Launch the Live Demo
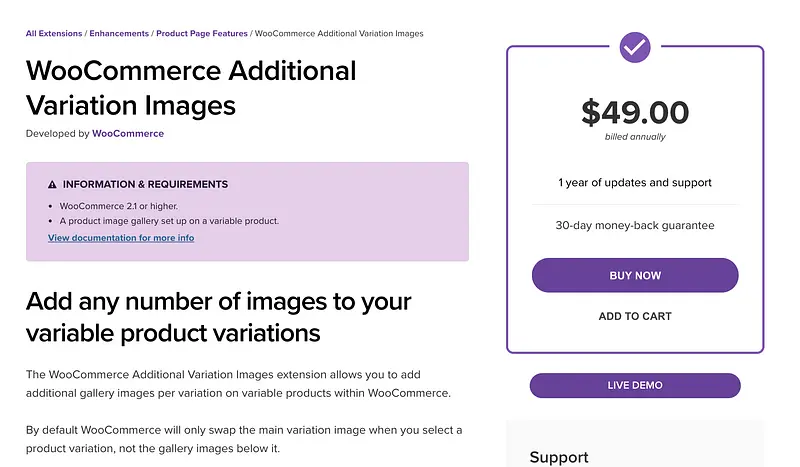Image resolution: width=800 pixels, height=467 pixels. point(635,385)
